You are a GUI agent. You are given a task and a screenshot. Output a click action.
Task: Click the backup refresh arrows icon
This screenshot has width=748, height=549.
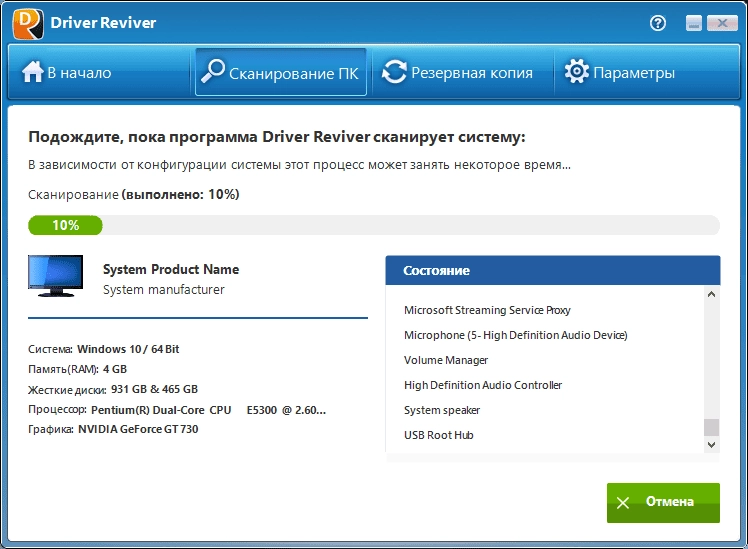394,72
